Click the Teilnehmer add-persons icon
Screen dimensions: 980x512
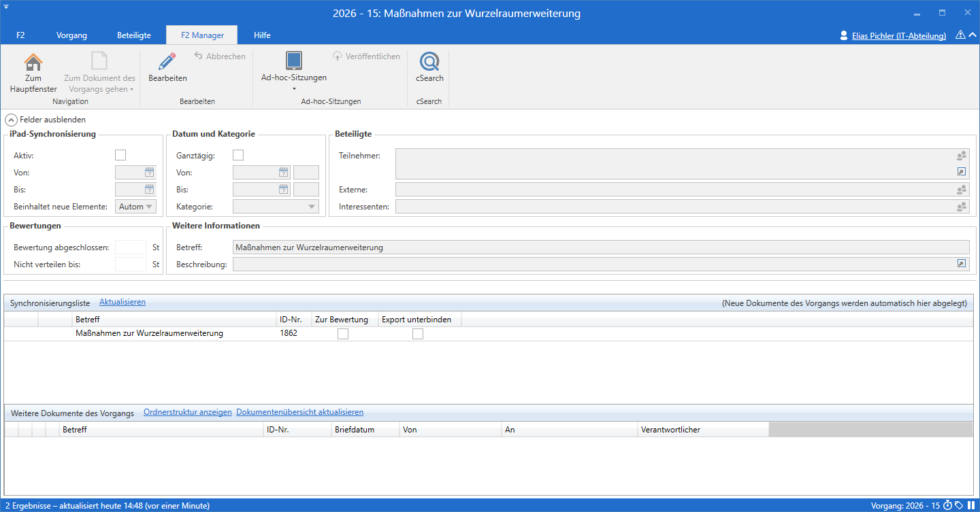coord(962,156)
